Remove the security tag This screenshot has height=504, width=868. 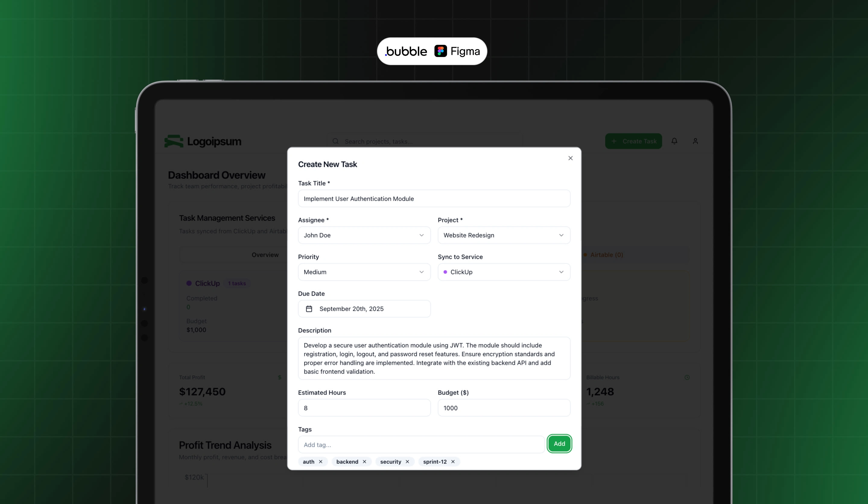[x=407, y=462]
